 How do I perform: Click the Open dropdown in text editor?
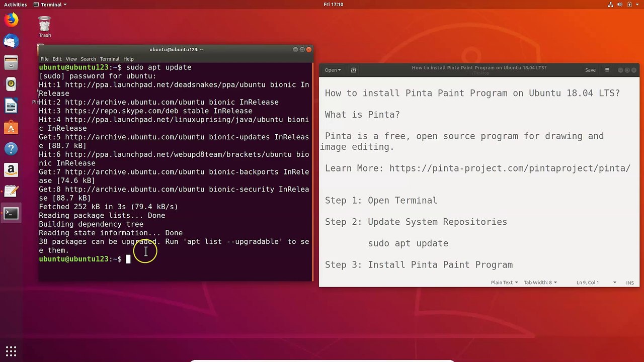click(333, 70)
